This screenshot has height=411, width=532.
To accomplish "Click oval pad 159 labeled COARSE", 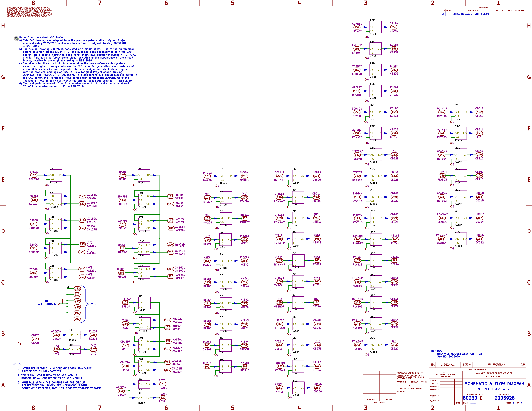I will (357, 27).
